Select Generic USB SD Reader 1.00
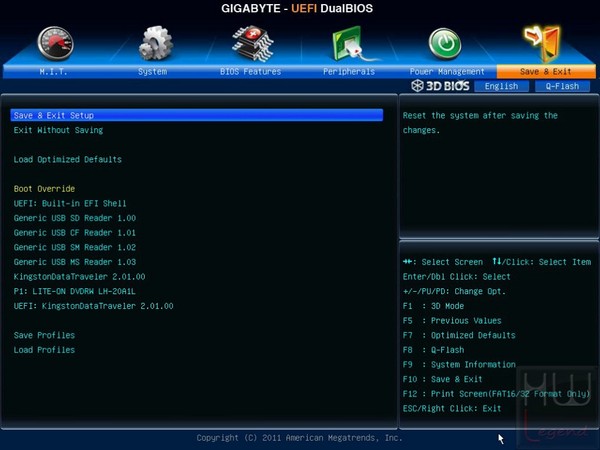The height and width of the screenshot is (450, 600). point(75,218)
